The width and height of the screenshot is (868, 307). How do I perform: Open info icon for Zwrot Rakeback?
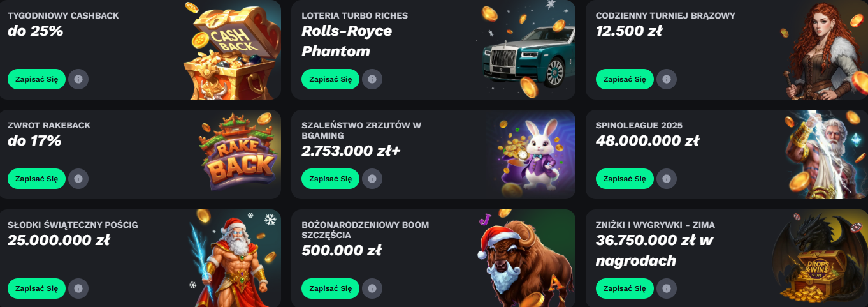78,179
